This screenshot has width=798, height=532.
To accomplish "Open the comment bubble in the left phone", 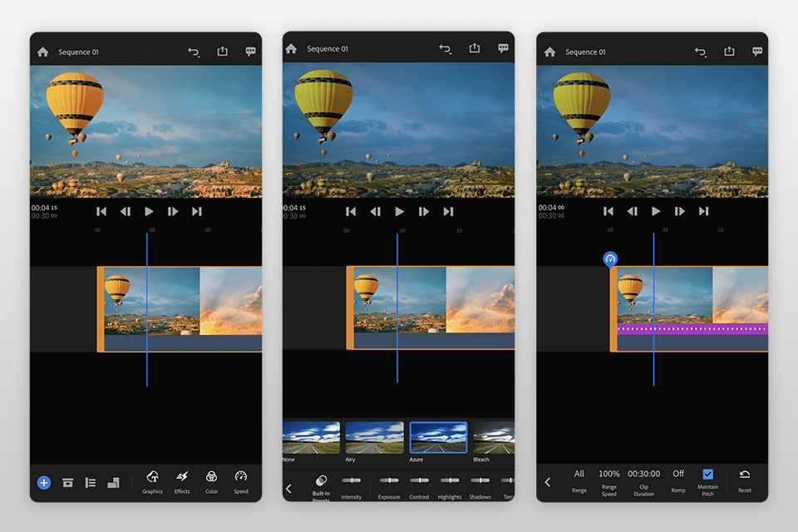I will (250, 52).
